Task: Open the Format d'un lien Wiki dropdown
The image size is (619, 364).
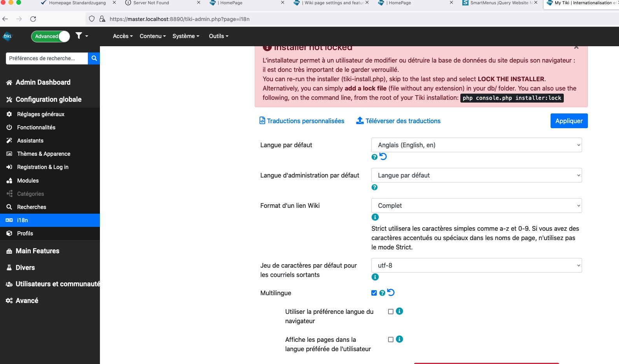Action: coord(477,206)
